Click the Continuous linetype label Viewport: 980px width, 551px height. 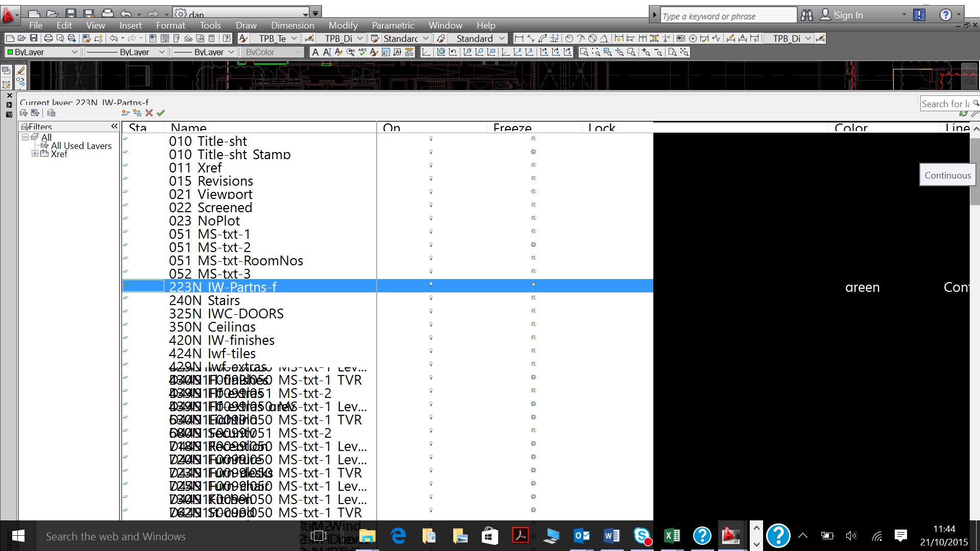point(947,175)
